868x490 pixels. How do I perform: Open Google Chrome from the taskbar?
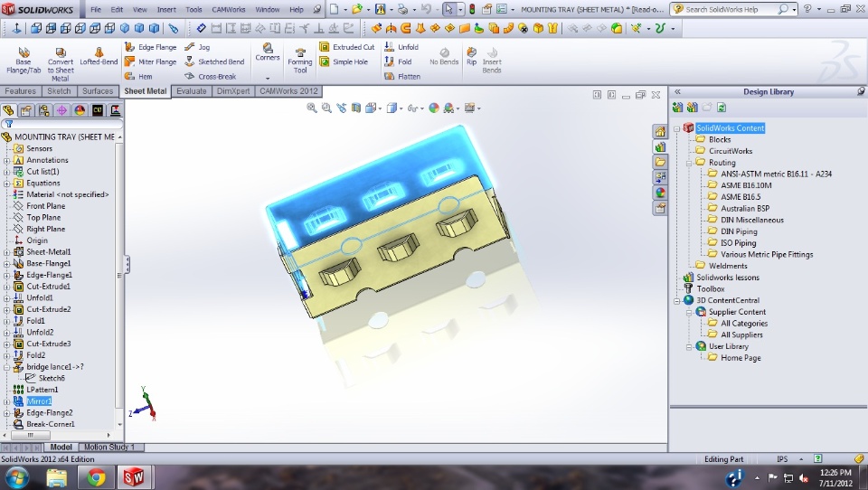[96, 477]
